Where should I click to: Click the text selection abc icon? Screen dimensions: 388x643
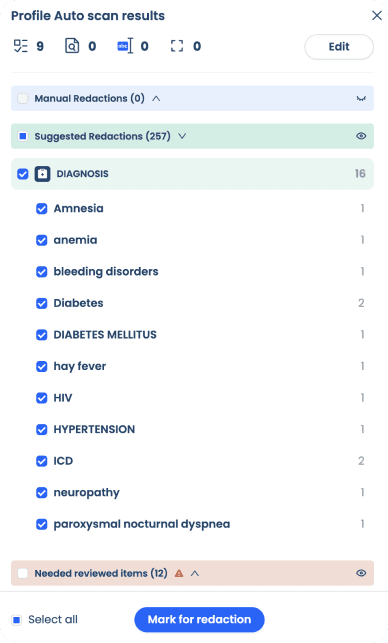click(125, 46)
